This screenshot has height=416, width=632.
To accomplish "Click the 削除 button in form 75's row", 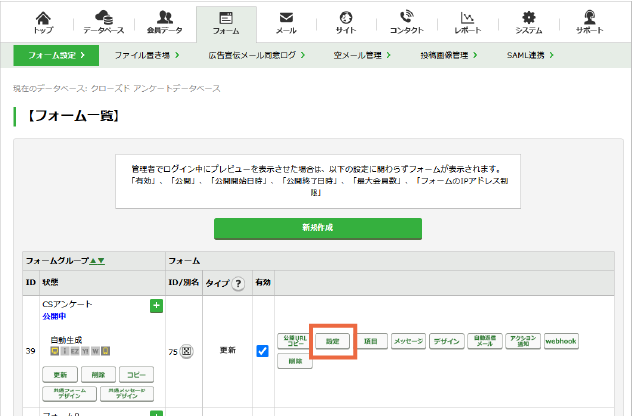I will [295, 361].
